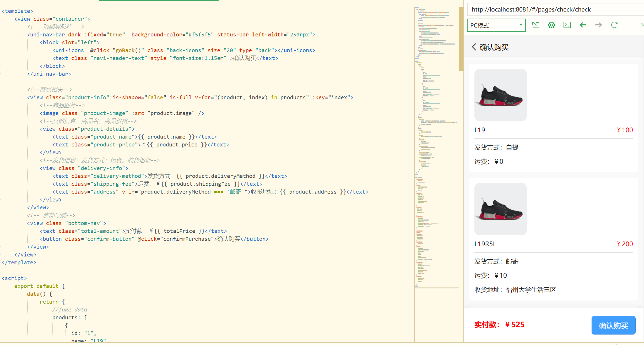Click the <!-- 顶部导航栏 --> comment
This screenshot has width=644, height=345.
coord(56,27)
